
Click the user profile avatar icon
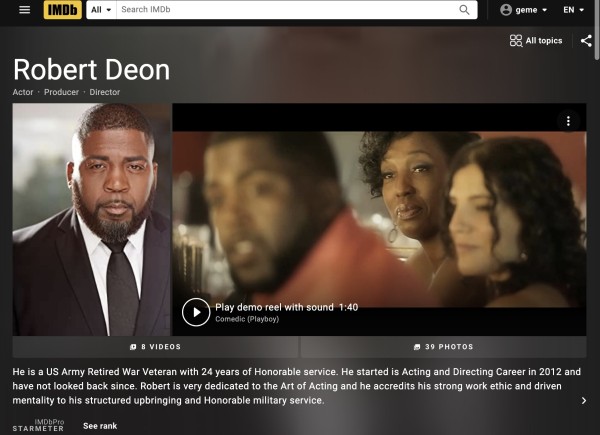coord(506,10)
